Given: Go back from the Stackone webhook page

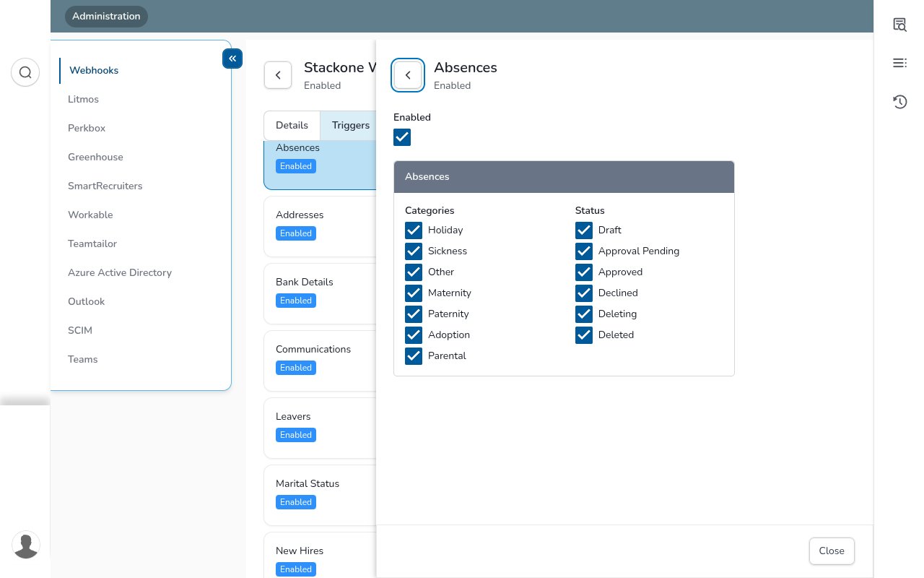Looking at the screenshot, I should [278, 75].
